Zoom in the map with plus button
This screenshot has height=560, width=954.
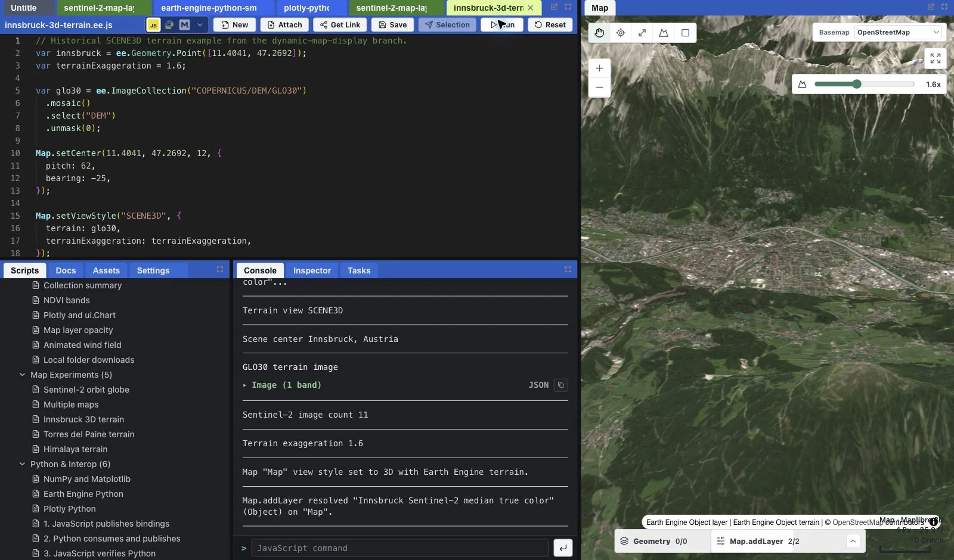click(x=599, y=68)
